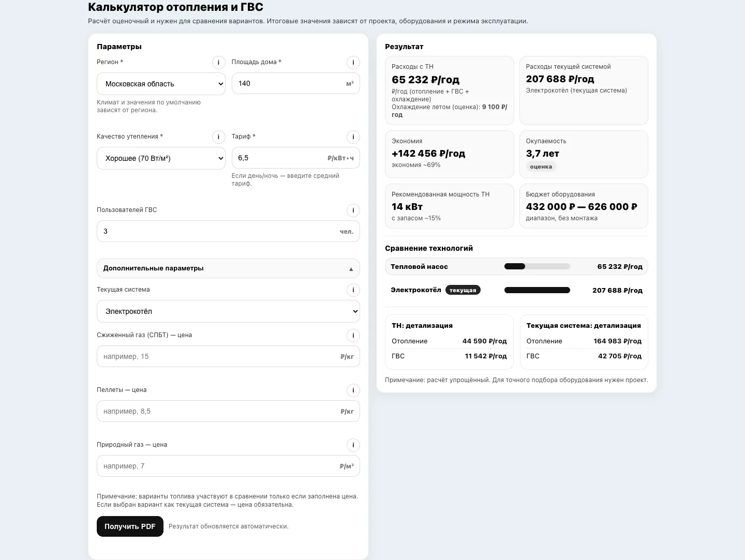The height and width of the screenshot is (560, 745).
Task: Click the Получить PDF button
Action: 130,526
